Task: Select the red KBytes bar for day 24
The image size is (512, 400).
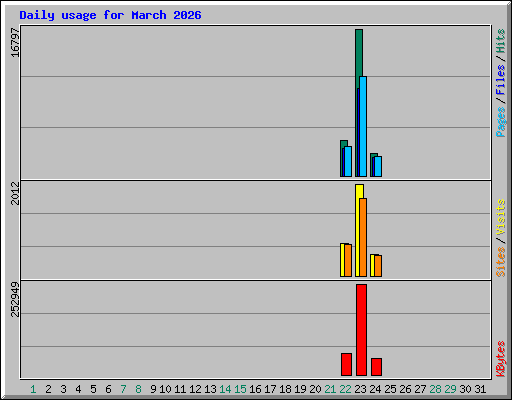Action: coord(376,367)
